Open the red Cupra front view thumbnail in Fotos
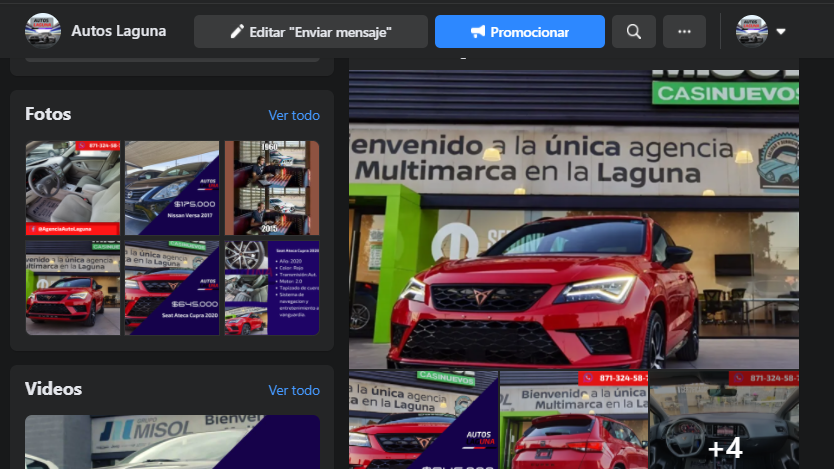 (x=73, y=288)
